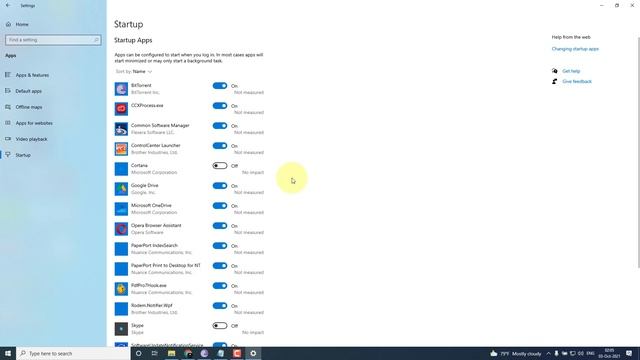This screenshot has height=360, width=640.
Task: Click the Give feedback link
Action: click(577, 81)
